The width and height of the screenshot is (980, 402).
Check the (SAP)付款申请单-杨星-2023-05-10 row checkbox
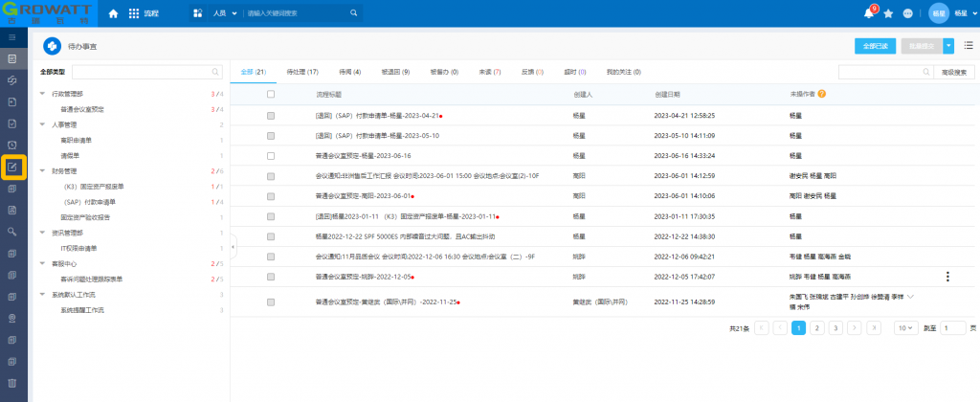271,136
